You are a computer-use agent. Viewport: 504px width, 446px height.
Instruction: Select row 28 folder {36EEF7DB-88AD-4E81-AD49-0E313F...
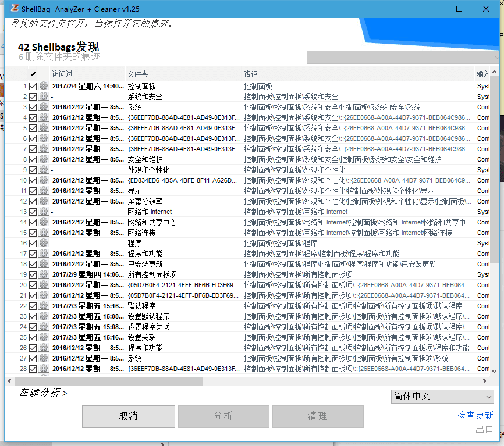(183, 369)
